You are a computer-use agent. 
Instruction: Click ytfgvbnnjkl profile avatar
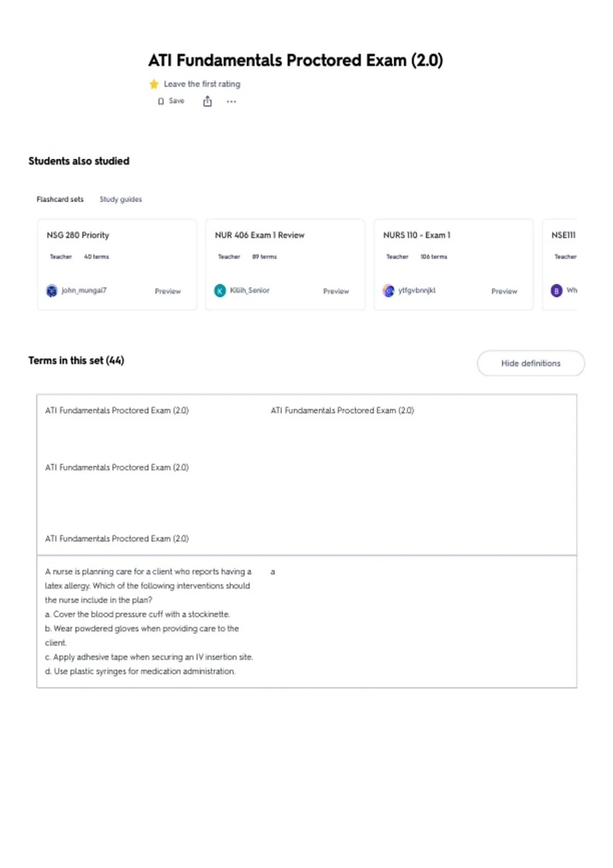click(388, 291)
